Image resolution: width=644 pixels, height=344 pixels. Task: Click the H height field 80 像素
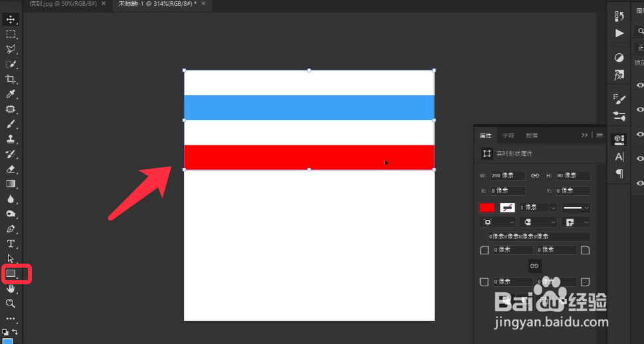click(x=573, y=175)
